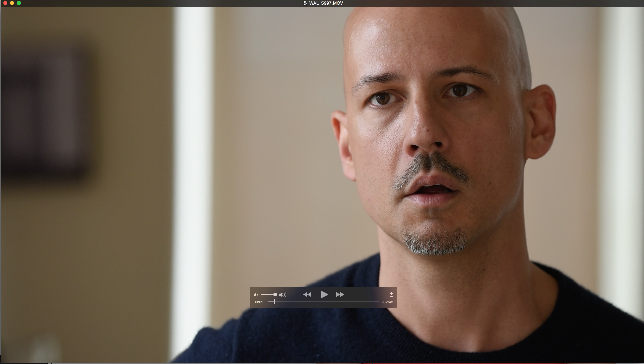This screenshot has width=644, height=364.
Task: Mute audio with the low-volume speaker icon
Action: 256,295
